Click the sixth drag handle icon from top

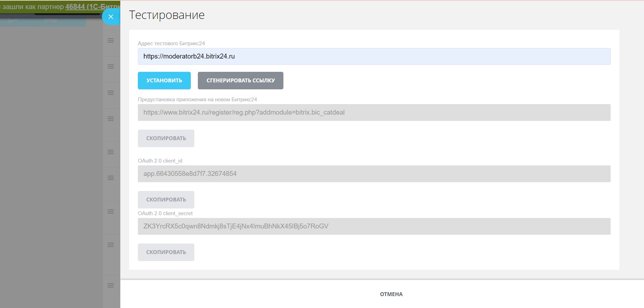(x=110, y=178)
